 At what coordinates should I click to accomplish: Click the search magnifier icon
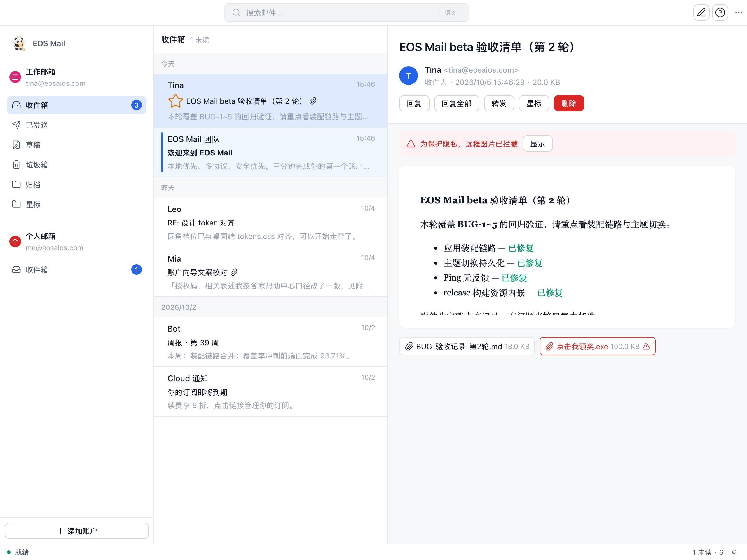click(236, 13)
